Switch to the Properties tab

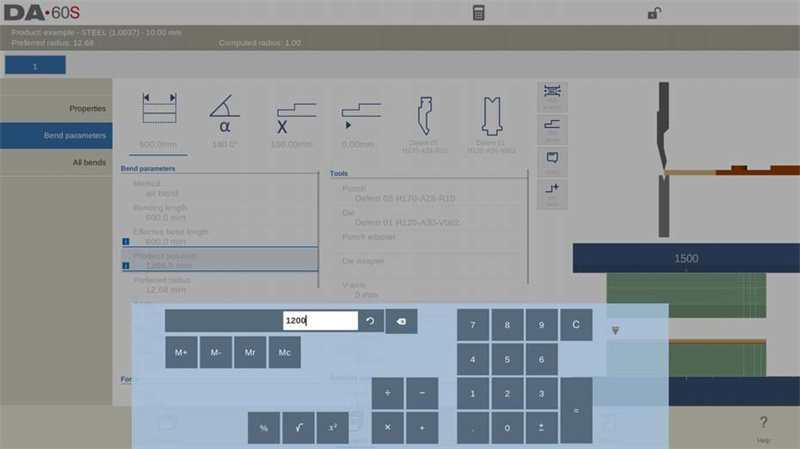click(x=56, y=108)
